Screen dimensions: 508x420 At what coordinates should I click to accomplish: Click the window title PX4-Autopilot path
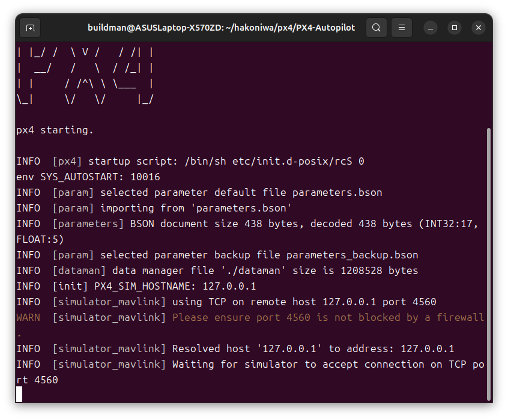[x=222, y=28]
